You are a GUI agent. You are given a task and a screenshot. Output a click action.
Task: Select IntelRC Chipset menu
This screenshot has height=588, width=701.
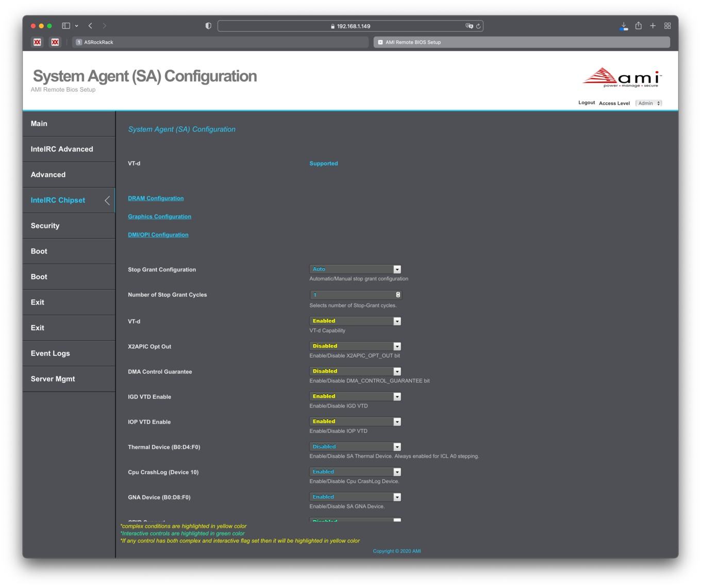(x=69, y=200)
